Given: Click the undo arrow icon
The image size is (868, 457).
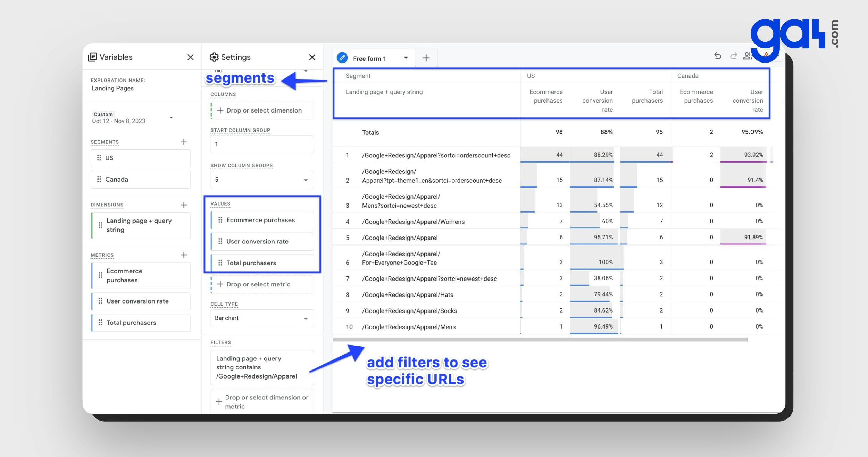Looking at the screenshot, I should pos(718,56).
